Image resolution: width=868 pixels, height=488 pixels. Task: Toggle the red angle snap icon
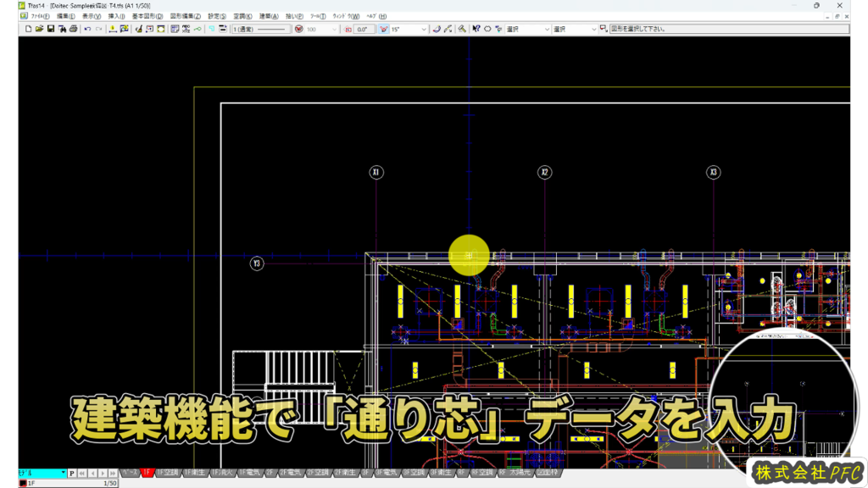click(x=383, y=29)
